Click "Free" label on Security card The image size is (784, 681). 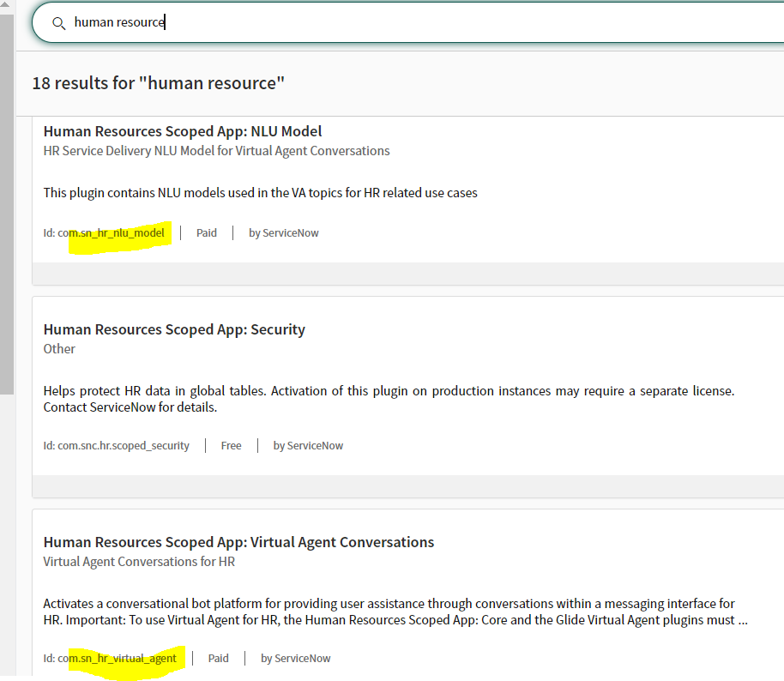click(x=231, y=445)
